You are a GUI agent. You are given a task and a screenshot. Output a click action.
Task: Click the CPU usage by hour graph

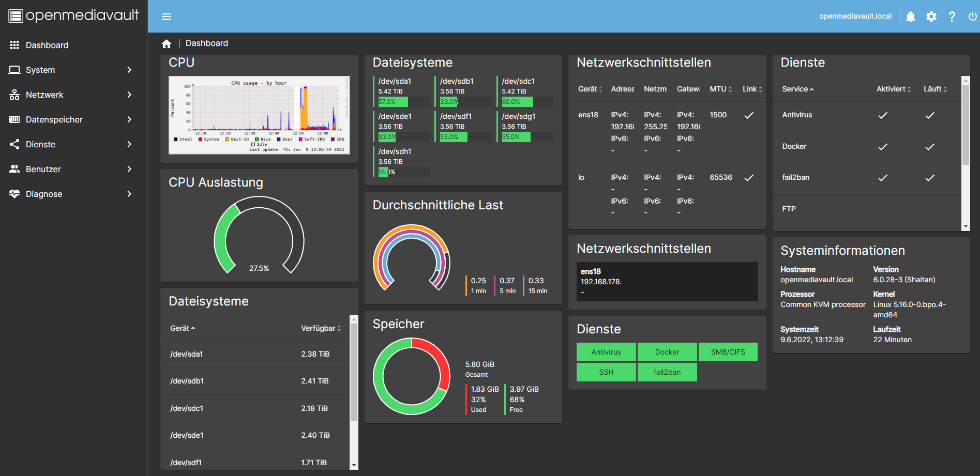pos(259,115)
